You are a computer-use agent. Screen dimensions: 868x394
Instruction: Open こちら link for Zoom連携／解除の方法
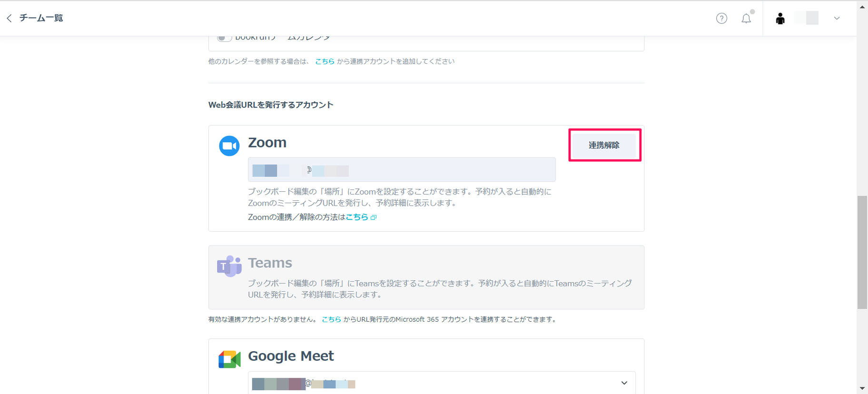point(357,217)
